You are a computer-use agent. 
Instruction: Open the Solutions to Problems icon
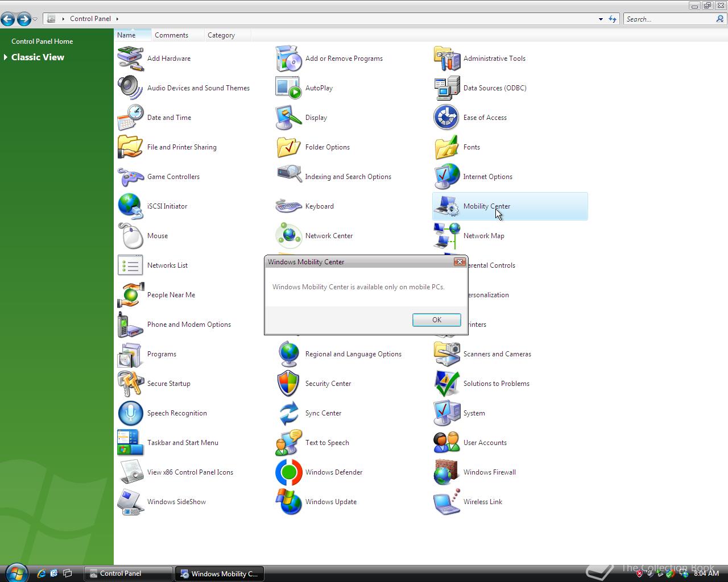coord(446,384)
